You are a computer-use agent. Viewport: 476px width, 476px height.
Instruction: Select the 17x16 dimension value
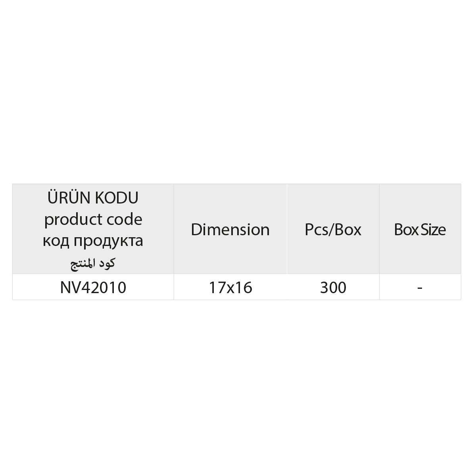(x=230, y=288)
